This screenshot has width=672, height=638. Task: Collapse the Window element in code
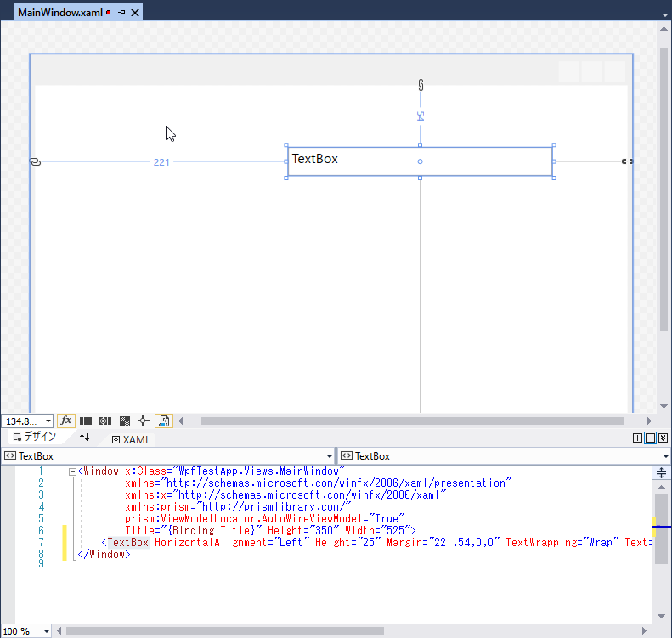coord(72,471)
